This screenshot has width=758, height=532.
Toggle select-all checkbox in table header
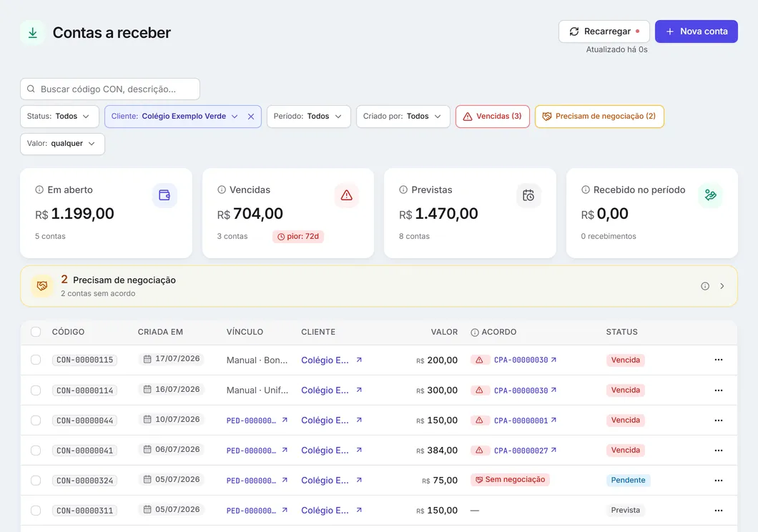point(36,332)
